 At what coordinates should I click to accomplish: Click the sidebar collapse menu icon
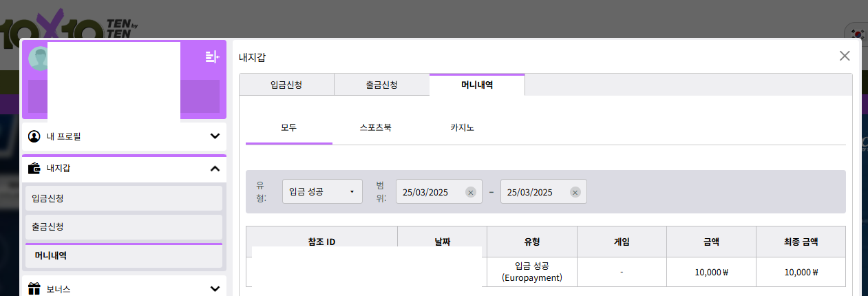coord(212,57)
